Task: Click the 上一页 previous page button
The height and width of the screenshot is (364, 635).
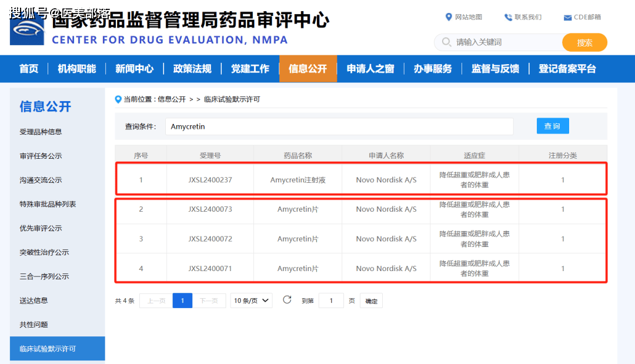Action: (156, 301)
